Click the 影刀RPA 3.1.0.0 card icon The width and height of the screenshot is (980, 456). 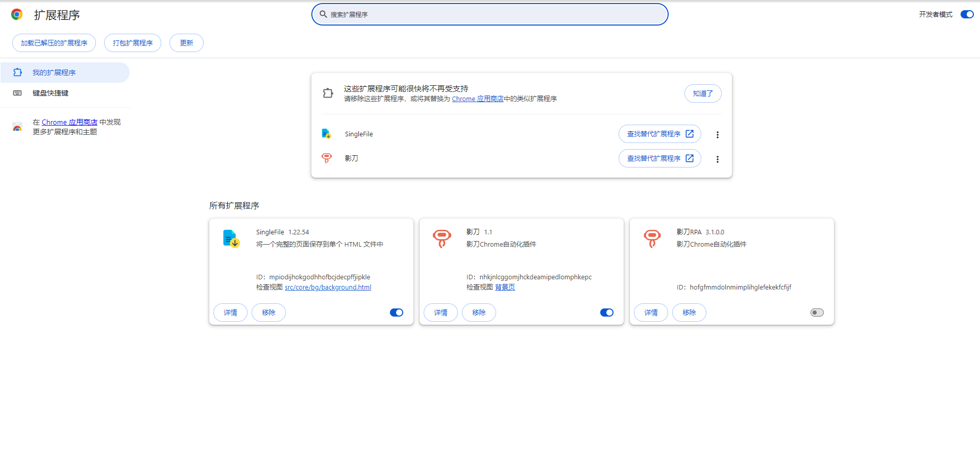652,238
